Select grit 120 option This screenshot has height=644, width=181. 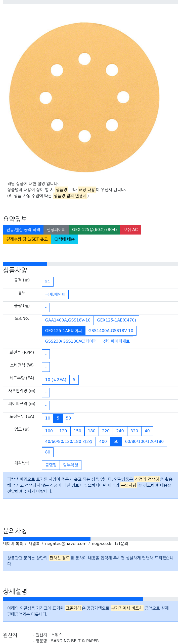63,431
